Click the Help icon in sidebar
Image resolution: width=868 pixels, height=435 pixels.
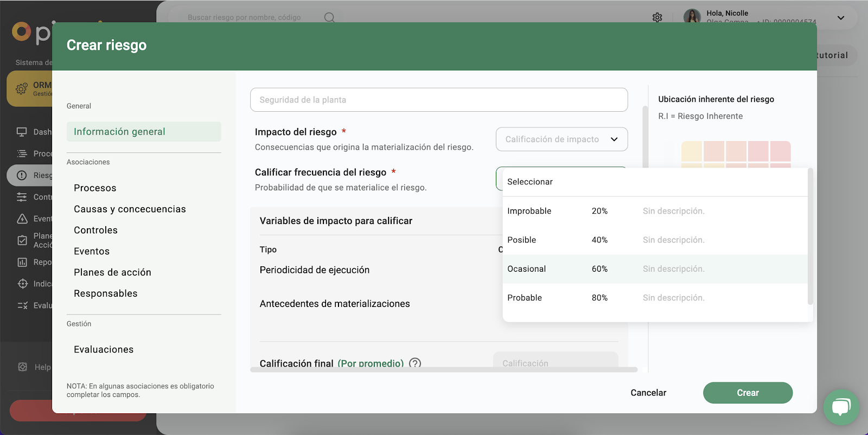point(22,367)
